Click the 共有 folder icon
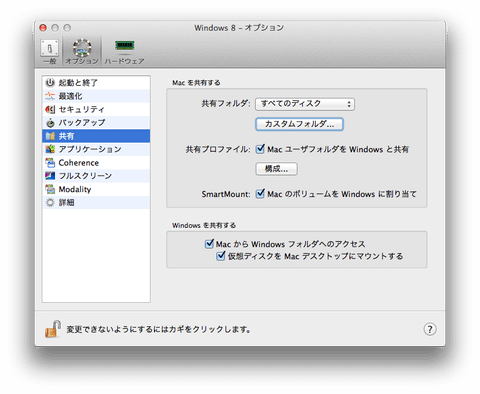 coord(50,136)
